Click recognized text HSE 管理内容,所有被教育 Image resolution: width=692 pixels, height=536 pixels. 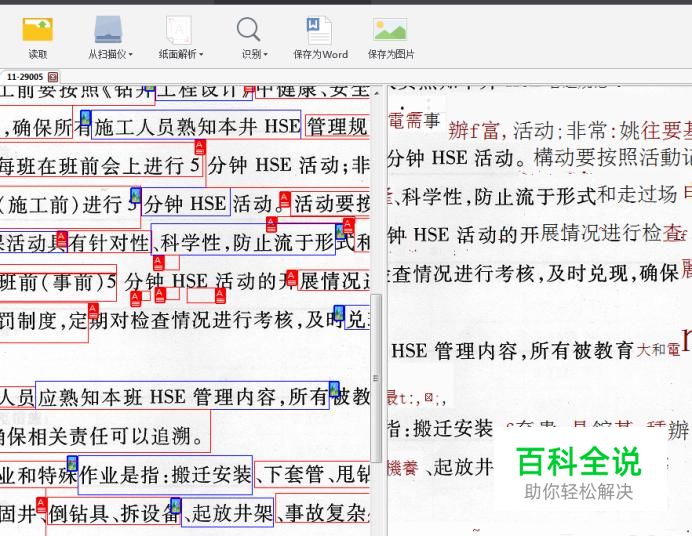coord(512,351)
